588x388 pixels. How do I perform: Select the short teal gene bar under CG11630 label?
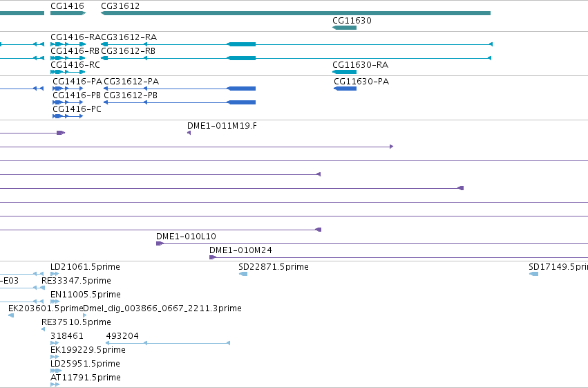tap(344, 28)
